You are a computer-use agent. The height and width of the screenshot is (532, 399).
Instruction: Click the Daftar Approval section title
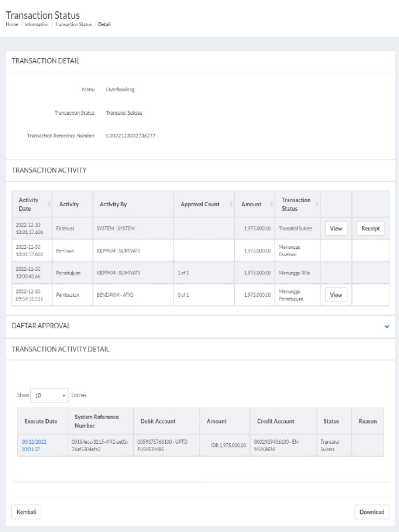pyautogui.click(x=41, y=326)
